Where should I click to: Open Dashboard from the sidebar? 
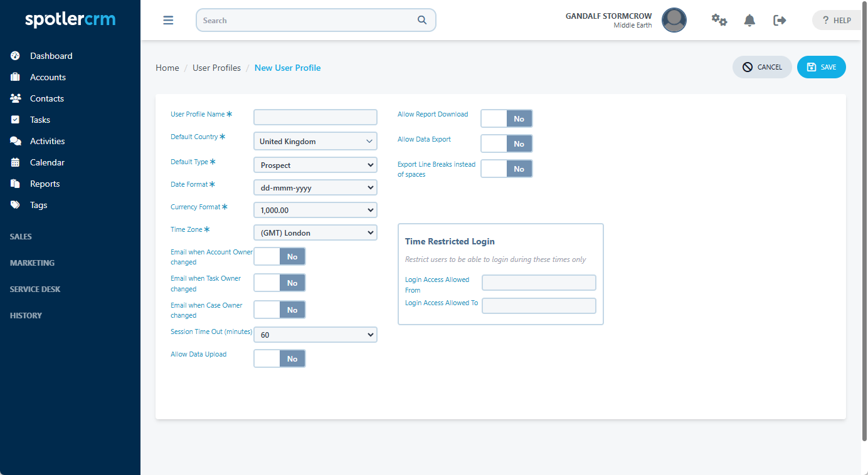click(x=51, y=56)
